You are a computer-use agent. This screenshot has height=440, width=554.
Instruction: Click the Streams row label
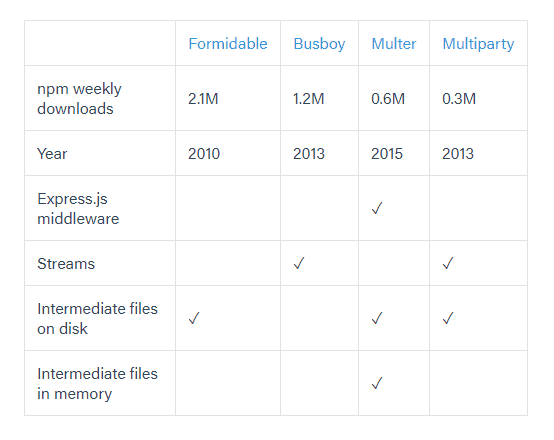(x=66, y=264)
